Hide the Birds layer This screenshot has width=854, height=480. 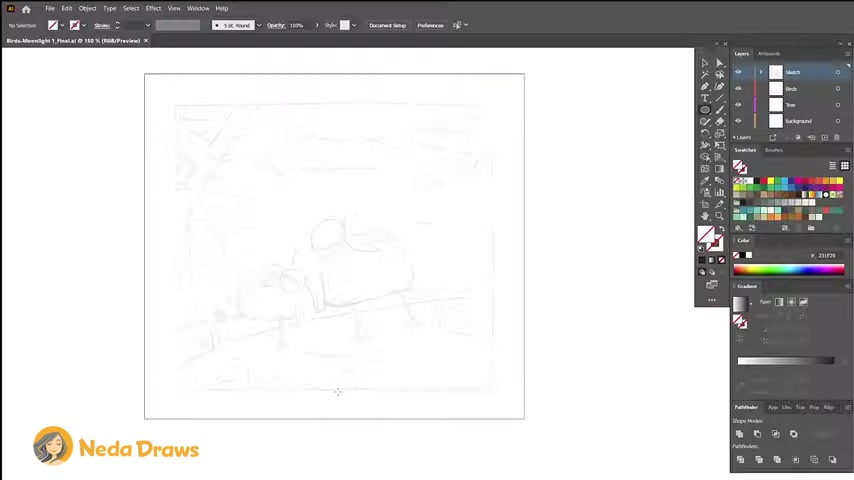(738, 88)
